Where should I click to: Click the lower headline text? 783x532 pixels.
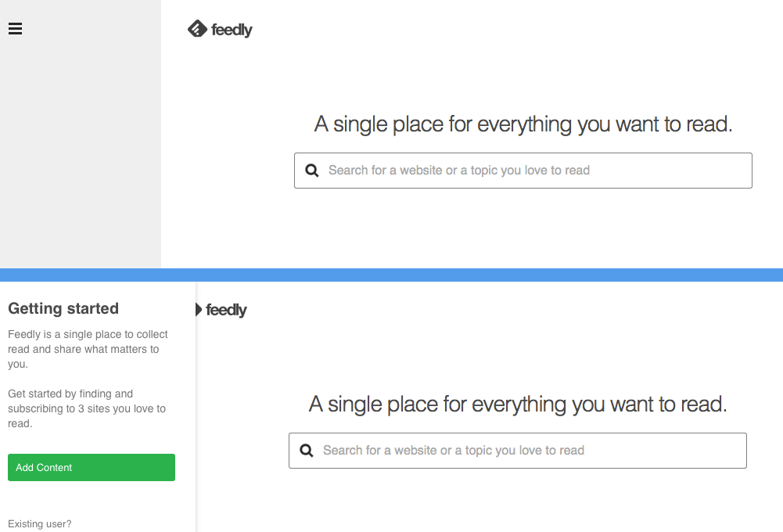click(x=516, y=404)
